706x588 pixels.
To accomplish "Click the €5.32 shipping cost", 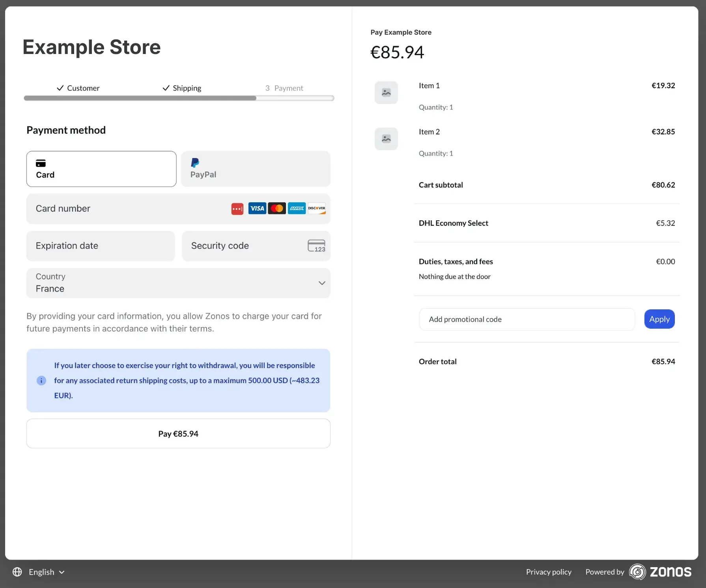I will pos(665,223).
